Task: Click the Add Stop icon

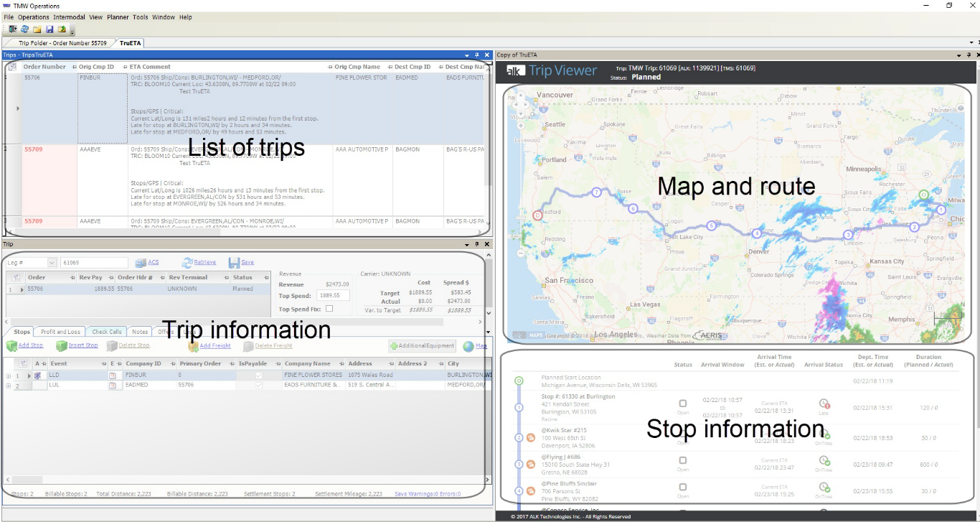Action: 11,346
